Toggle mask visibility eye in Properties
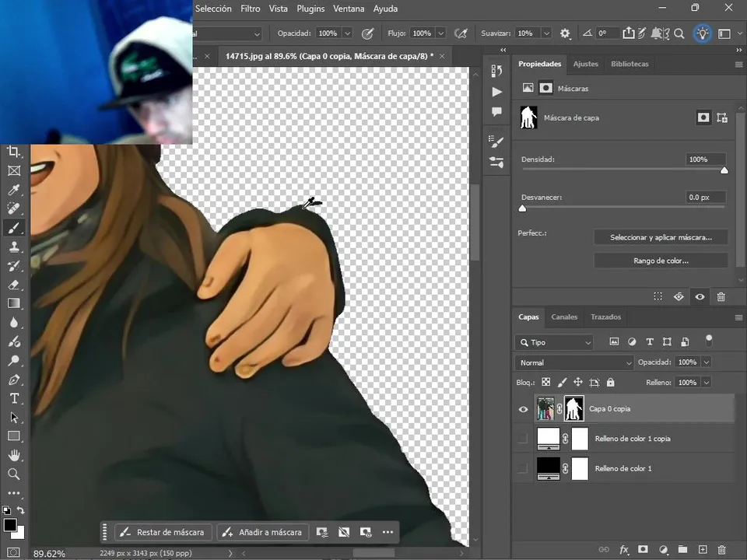747x560 pixels. point(700,296)
